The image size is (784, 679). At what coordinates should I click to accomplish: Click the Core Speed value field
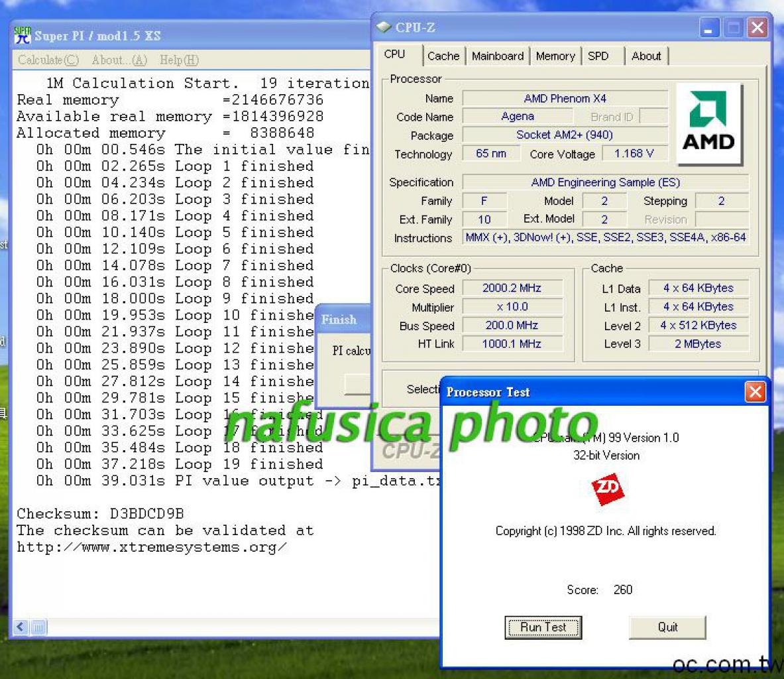click(512, 288)
